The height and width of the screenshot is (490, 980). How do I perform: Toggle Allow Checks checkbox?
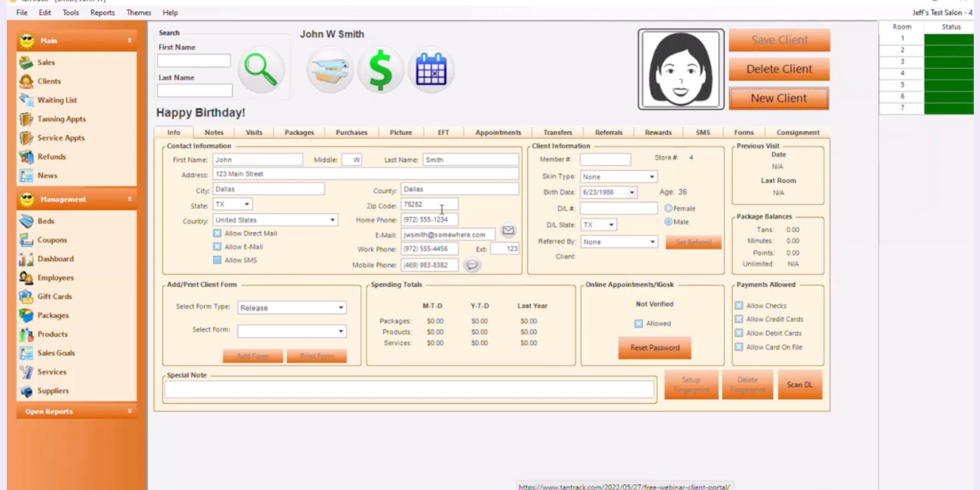(739, 305)
